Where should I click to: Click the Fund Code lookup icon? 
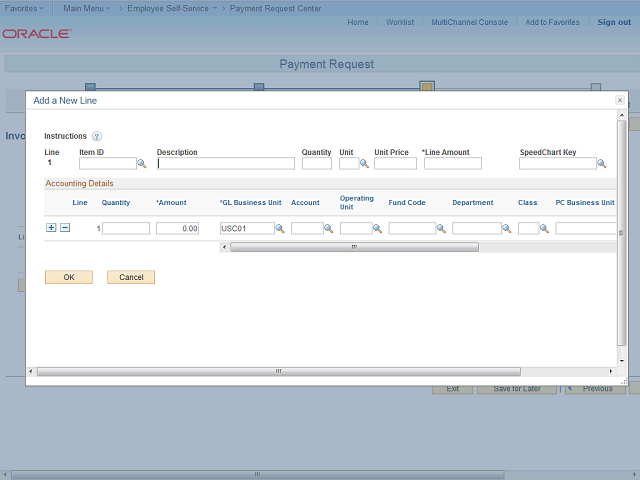click(x=442, y=229)
